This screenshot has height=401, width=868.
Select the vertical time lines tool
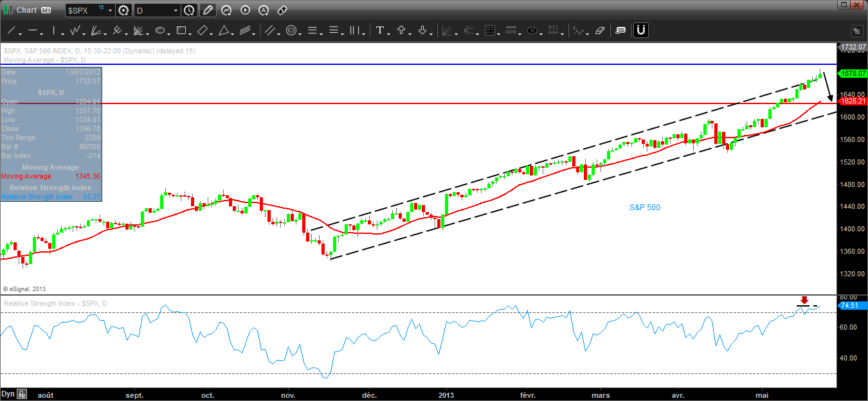(x=354, y=30)
